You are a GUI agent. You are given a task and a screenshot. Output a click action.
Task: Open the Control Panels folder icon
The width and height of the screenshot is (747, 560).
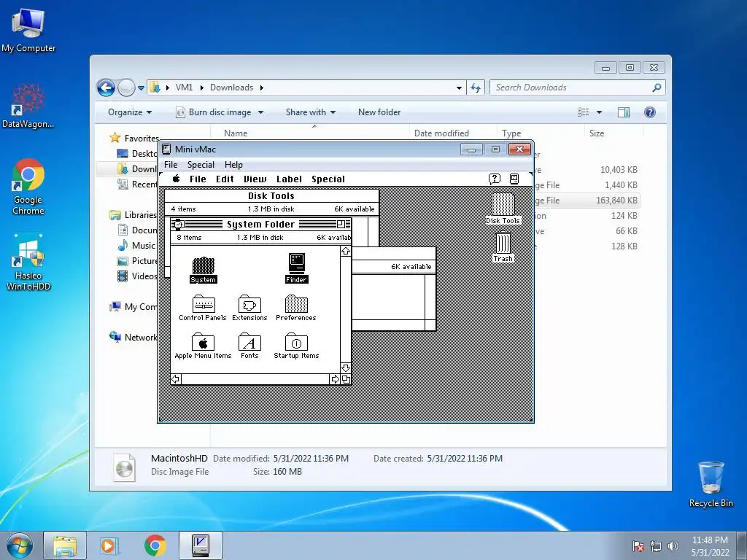(x=204, y=303)
